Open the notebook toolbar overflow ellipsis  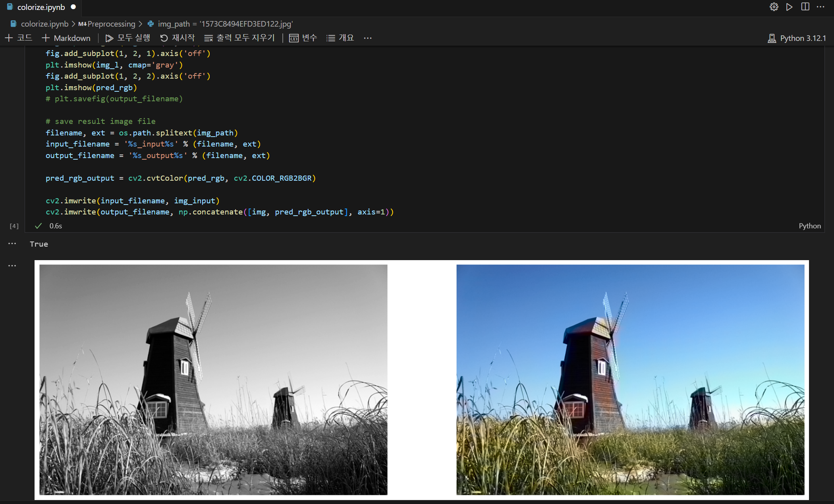[368, 38]
